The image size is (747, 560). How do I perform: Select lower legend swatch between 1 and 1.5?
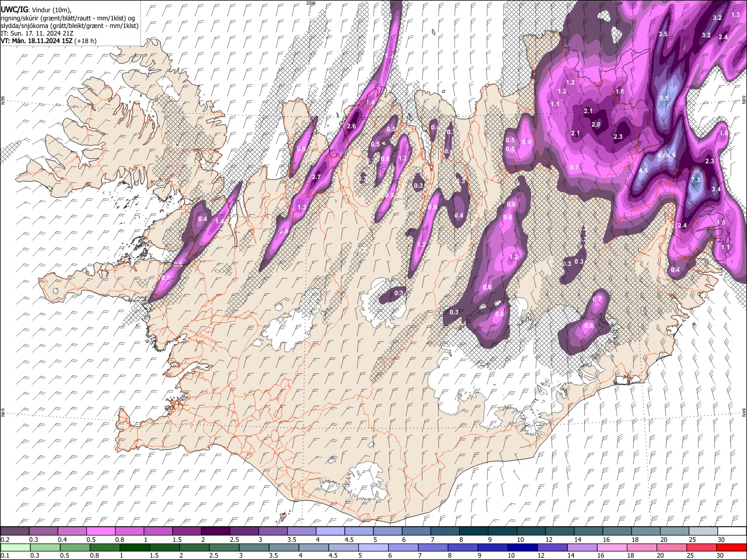[134, 547]
